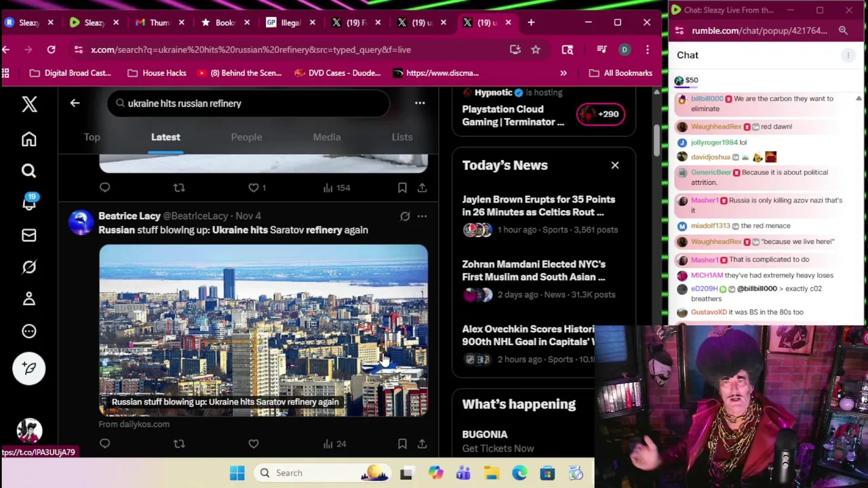This screenshot has width=868, height=488.
Task: Click the magnifier in Rumble chat address bar
Action: 843,30
